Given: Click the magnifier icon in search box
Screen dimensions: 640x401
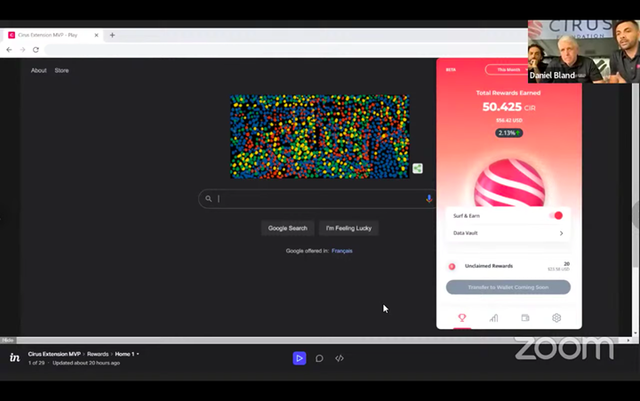Looking at the screenshot, I should coord(209,198).
